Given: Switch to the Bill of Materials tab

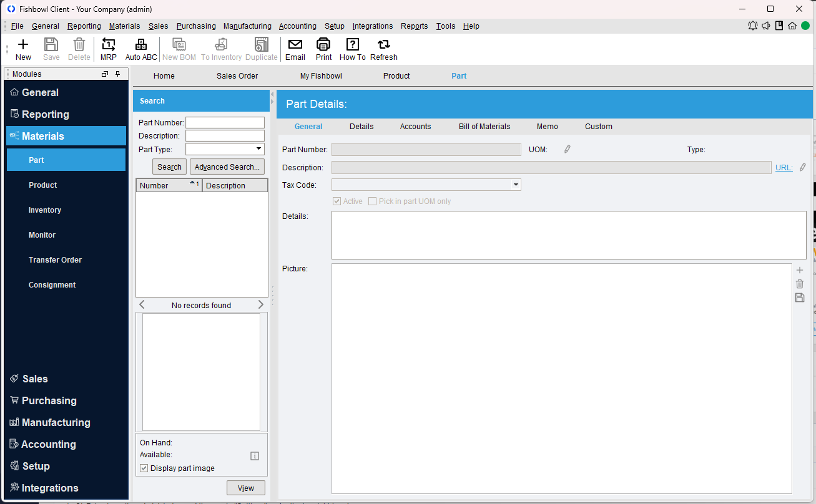Looking at the screenshot, I should pos(484,127).
